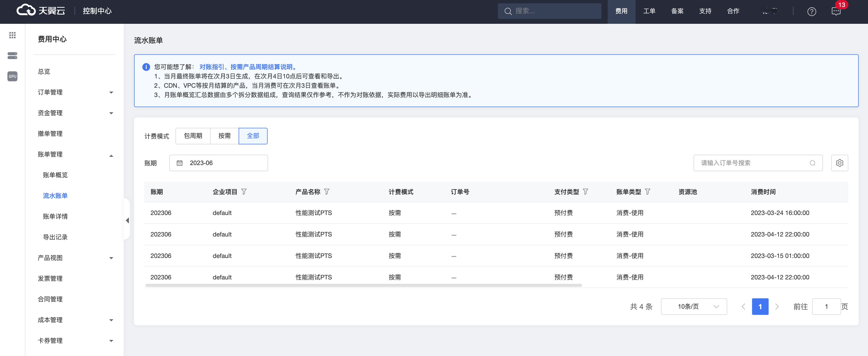
Task: Open the GPU service icon
Action: click(x=12, y=76)
